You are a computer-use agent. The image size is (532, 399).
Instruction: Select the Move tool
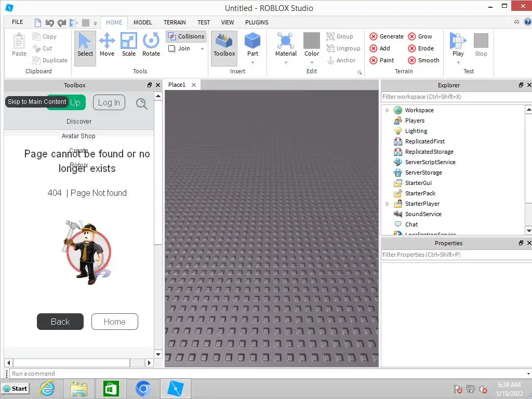(107, 45)
